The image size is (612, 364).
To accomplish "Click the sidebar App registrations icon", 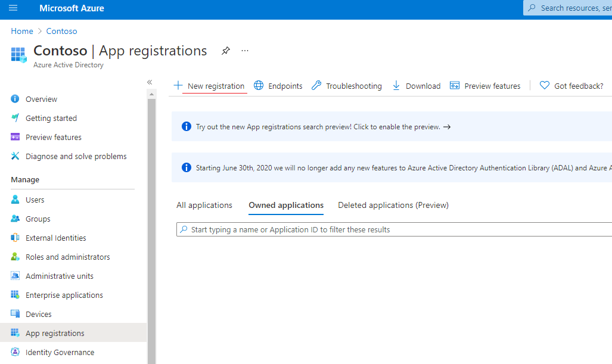I will pyautogui.click(x=15, y=332).
